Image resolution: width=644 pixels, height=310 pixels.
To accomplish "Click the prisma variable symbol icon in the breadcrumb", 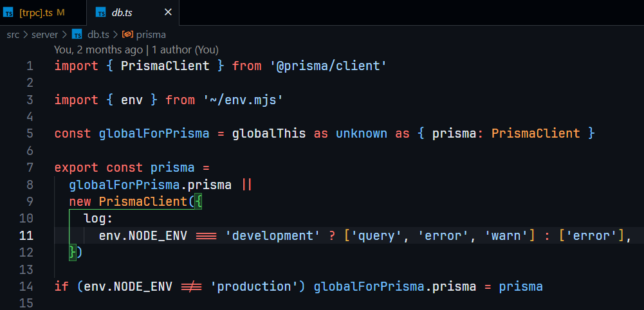I will tap(127, 34).
